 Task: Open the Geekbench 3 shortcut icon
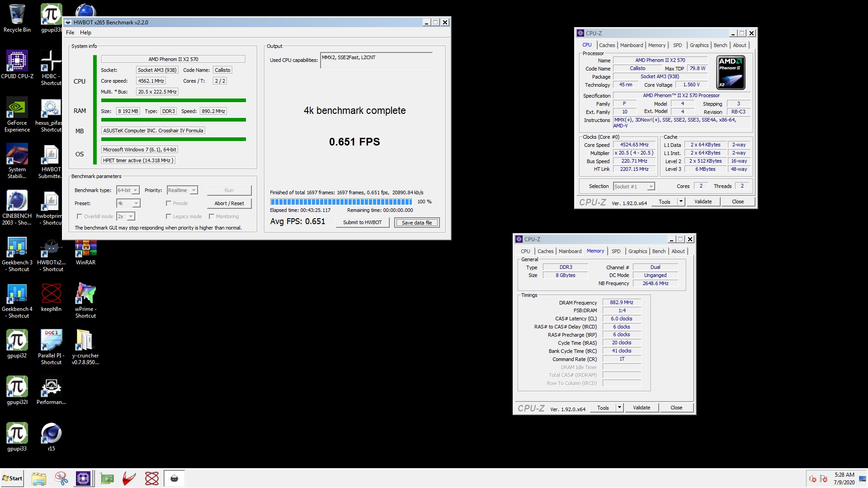pos(17,254)
